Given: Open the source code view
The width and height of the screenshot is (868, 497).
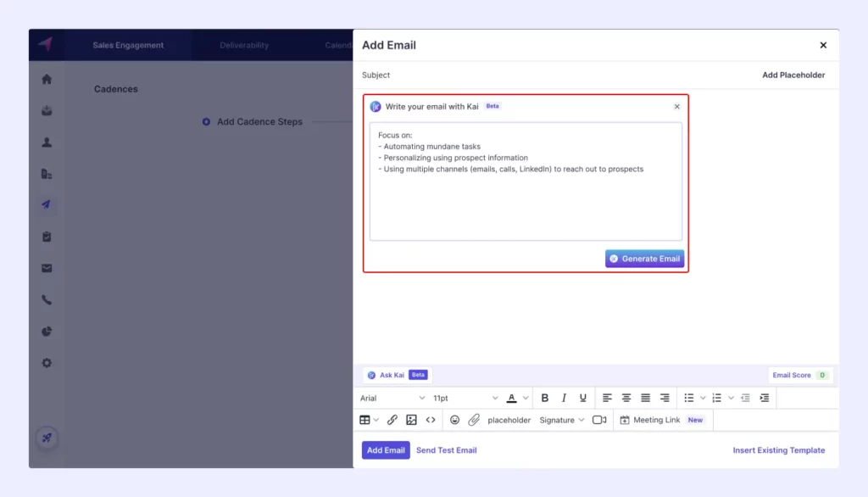Looking at the screenshot, I should coord(430,420).
